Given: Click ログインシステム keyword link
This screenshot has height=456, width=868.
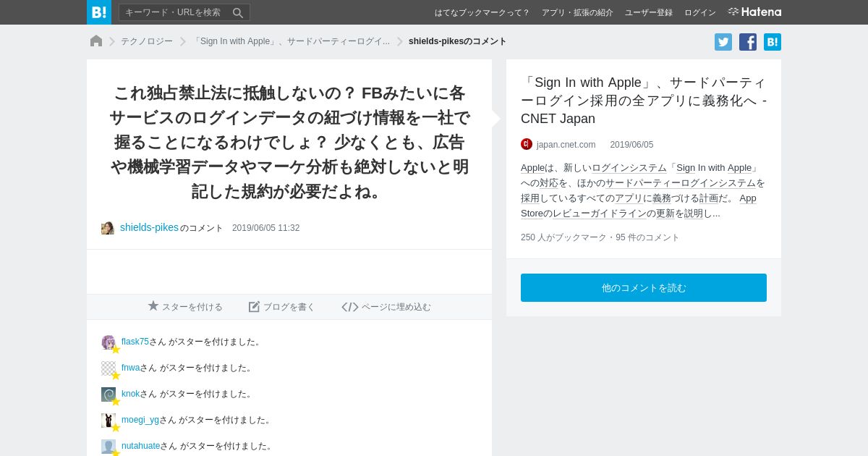Looking at the screenshot, I should tap(629, 168).
